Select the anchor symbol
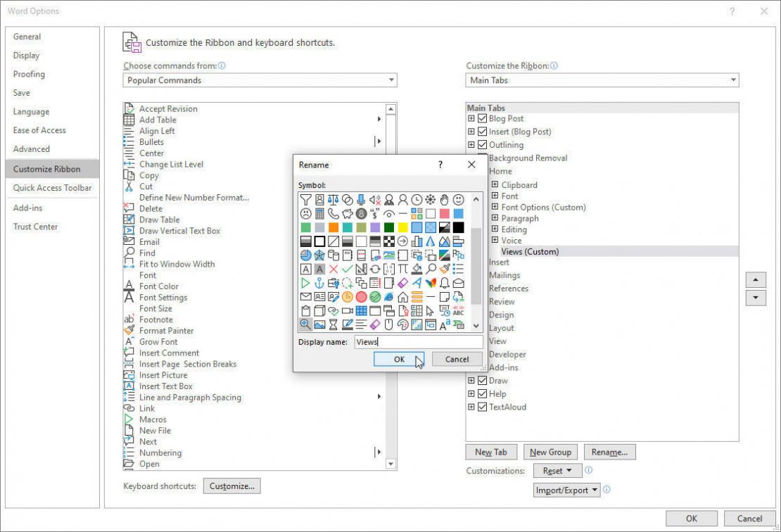The image size is (781, 532). tap(319, 284)
